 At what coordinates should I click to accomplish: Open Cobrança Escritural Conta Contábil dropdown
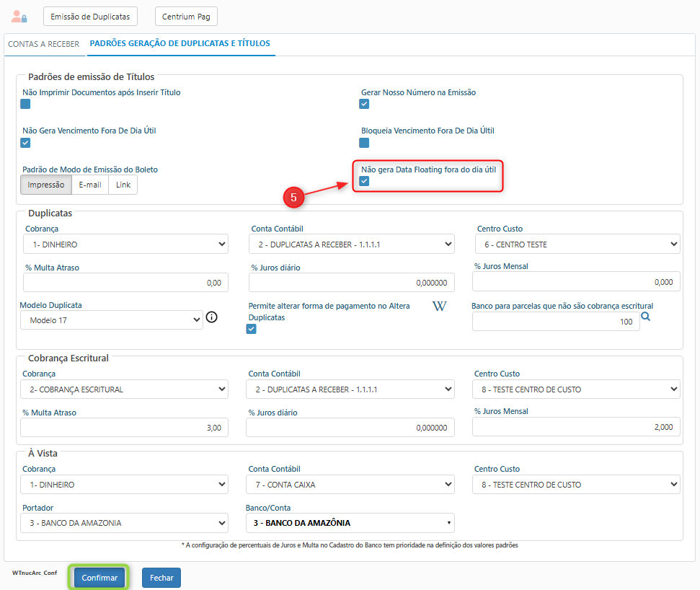[x=350, y=389]
